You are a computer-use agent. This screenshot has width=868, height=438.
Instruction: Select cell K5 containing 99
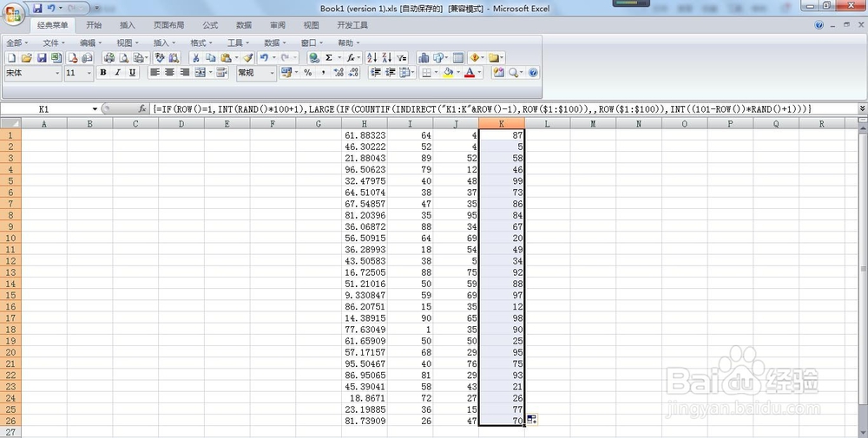[x=502, y=181]
